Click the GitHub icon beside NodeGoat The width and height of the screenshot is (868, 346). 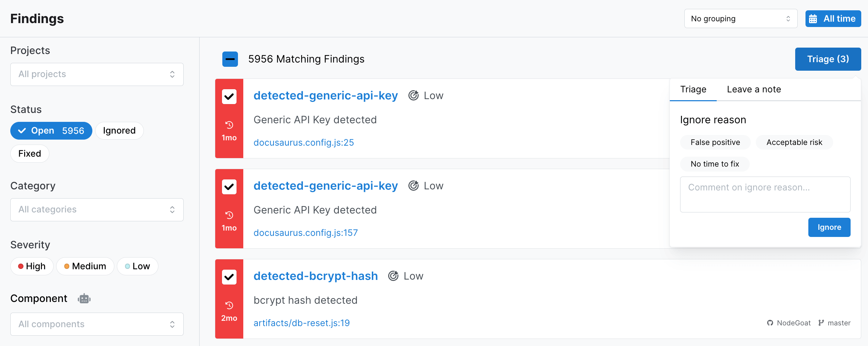pyautogui.click(x=770, y=323)
